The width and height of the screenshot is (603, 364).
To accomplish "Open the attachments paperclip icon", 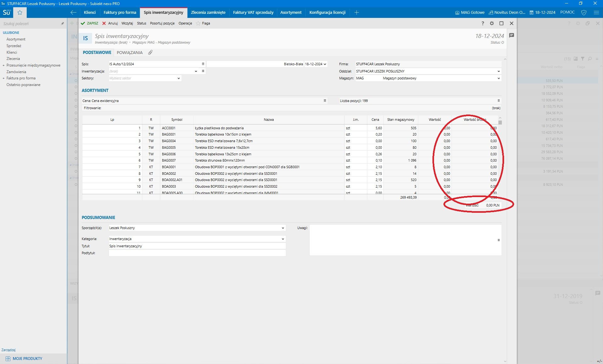I will pos(150,52).
